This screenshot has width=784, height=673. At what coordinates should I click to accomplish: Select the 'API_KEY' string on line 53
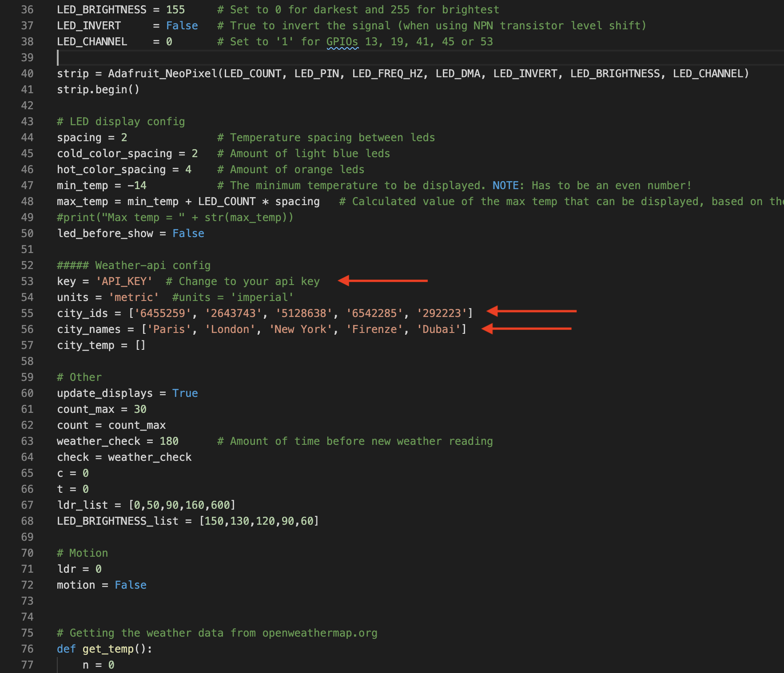tap(124, 281)
